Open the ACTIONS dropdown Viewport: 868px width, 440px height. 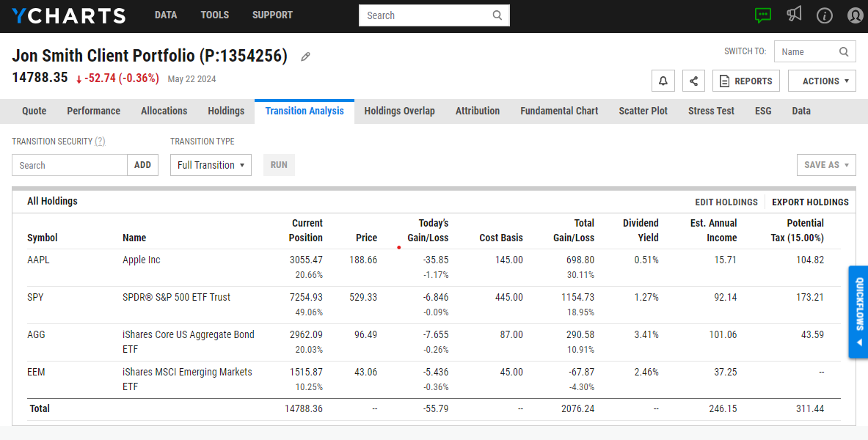822,81
